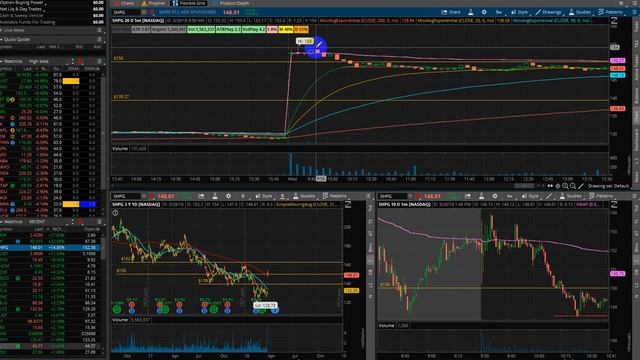Click pan arrows icon below top chart
Screen dimensions: 640x360
point(550,186)
